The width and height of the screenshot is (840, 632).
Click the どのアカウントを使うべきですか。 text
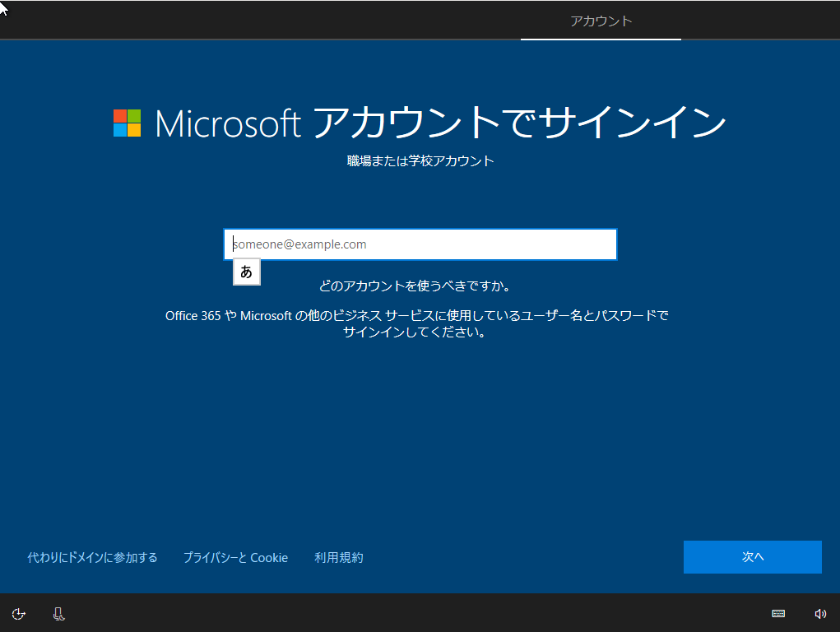point(415,286)
